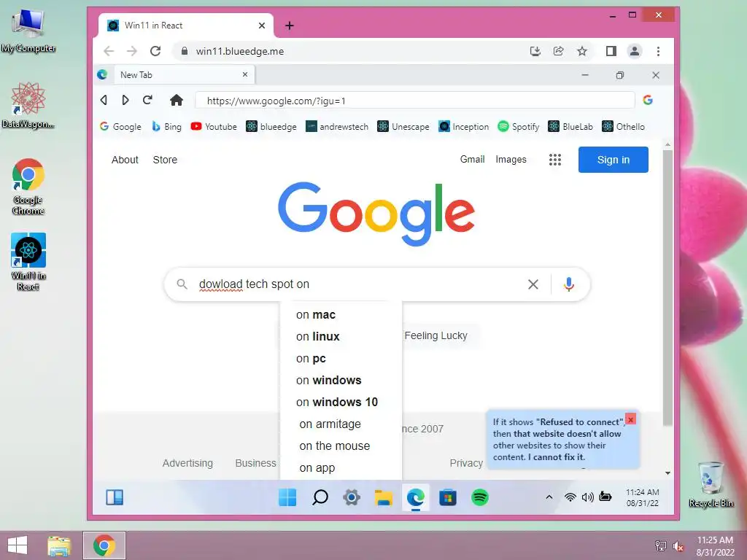The height and width of the screenshot is (560, 747).
Task: Open Microsoft Store on Win11 taskbar
Action: click(x=448, y=497)
